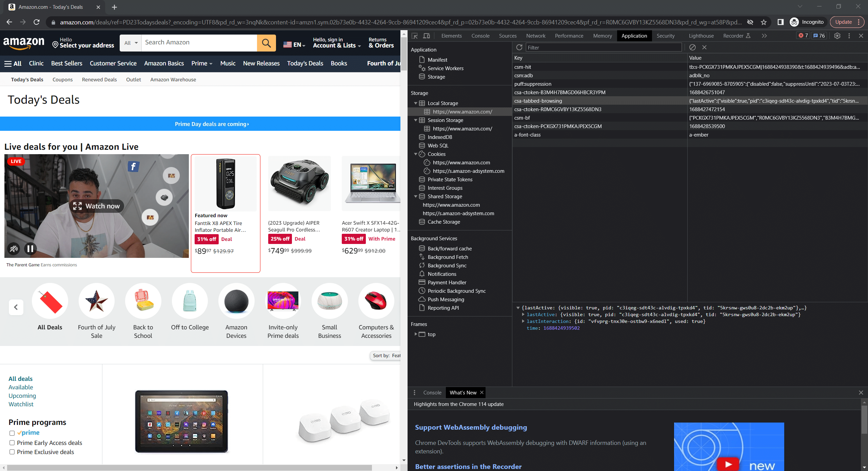This screenshot has width=868, height=471.
Task: Click the issues count badge showing 76
Action: (x=819, y=36)
